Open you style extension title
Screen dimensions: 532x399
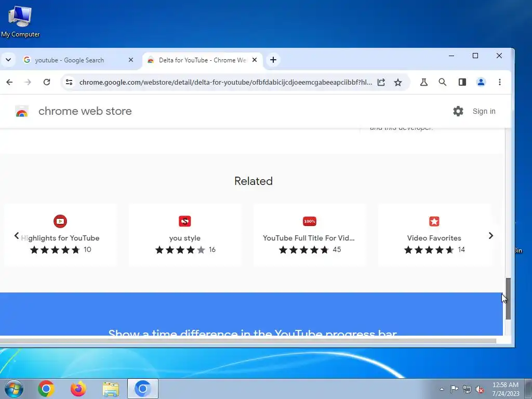pos(185,238)
